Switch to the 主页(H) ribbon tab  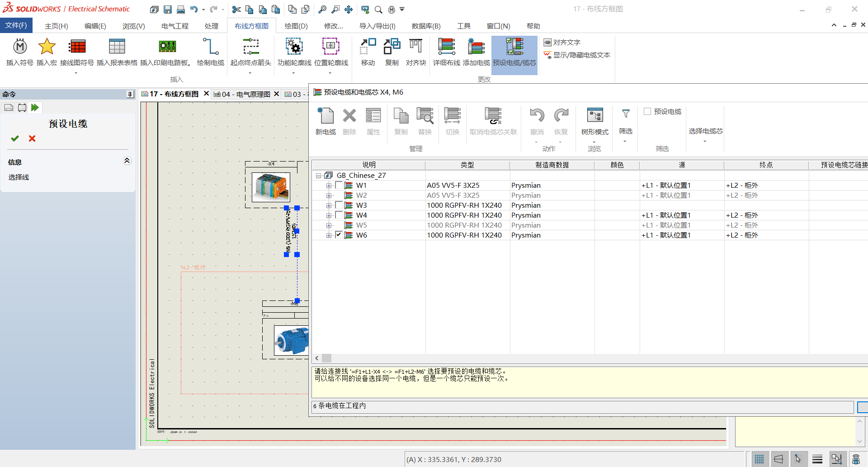[x=57, y=26]
